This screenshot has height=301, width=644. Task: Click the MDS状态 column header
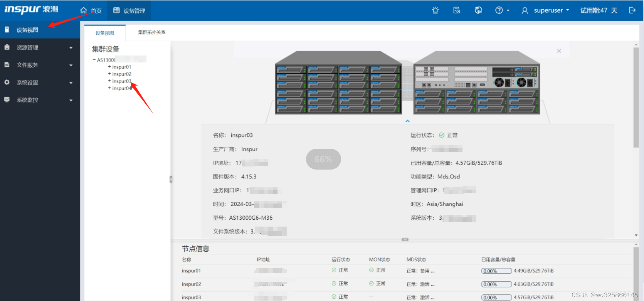(x=416, y=260)
